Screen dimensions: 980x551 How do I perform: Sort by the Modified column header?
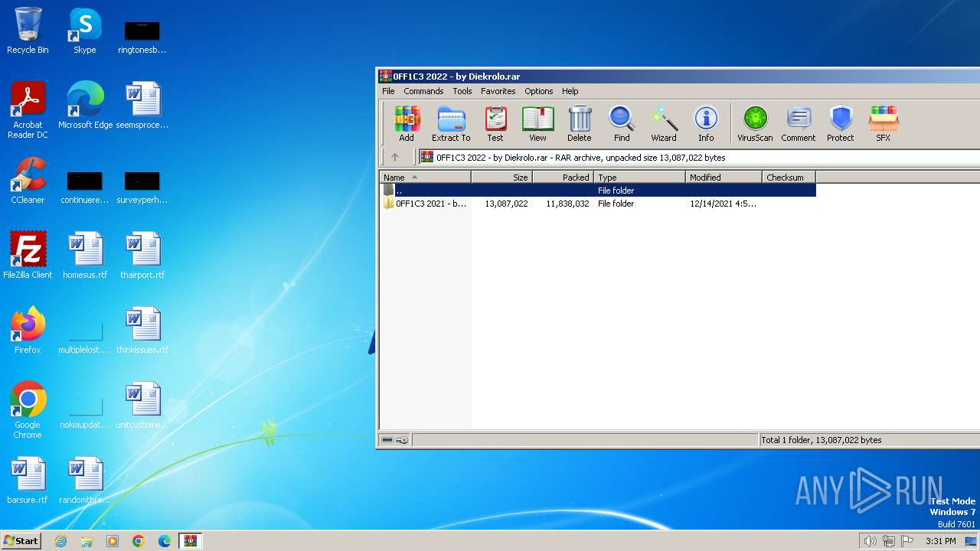click(x=724, y=177)
